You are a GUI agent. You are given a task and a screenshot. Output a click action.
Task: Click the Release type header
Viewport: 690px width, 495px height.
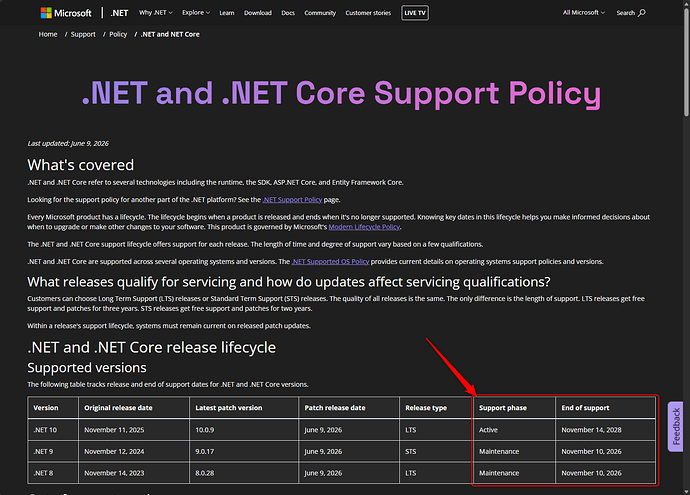436,408
